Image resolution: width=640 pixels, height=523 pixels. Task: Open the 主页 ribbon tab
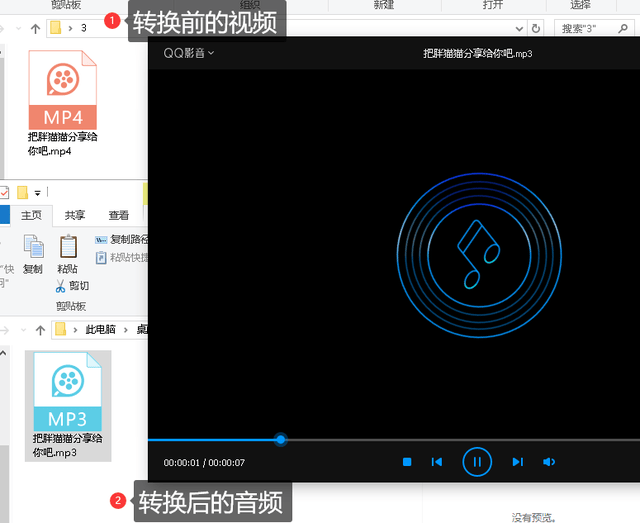point(31,215)
